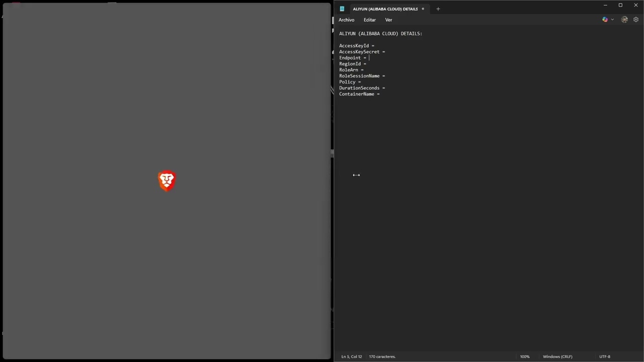Place cursor on the 'RoleArn =' line
Screen dimensions: 644x362
pyautogui.click(x=351, y=70)
